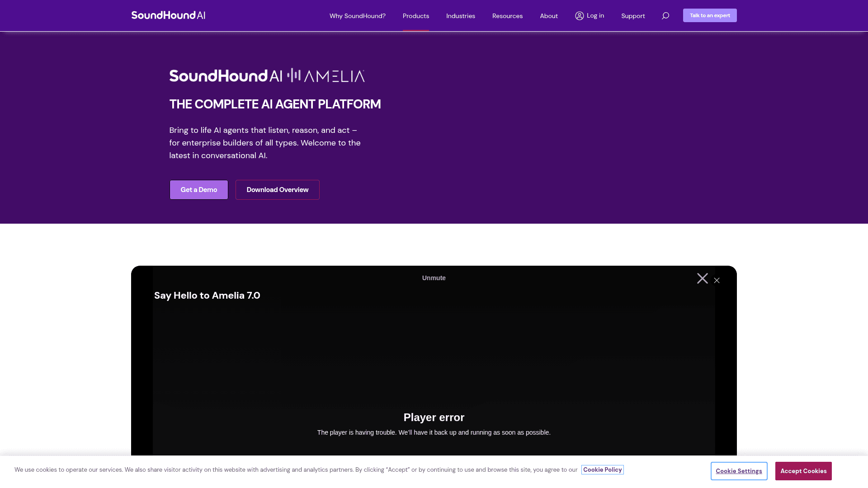868x488 pixels.
Task: Click Download Overview button
Action: tap(278, 190)
